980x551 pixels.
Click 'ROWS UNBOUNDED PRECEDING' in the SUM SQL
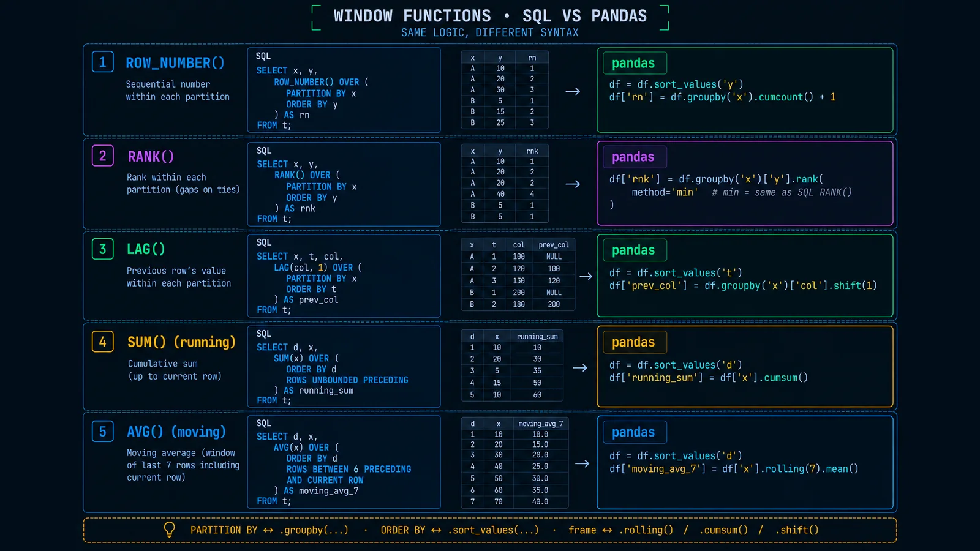(x=347, y=380)
